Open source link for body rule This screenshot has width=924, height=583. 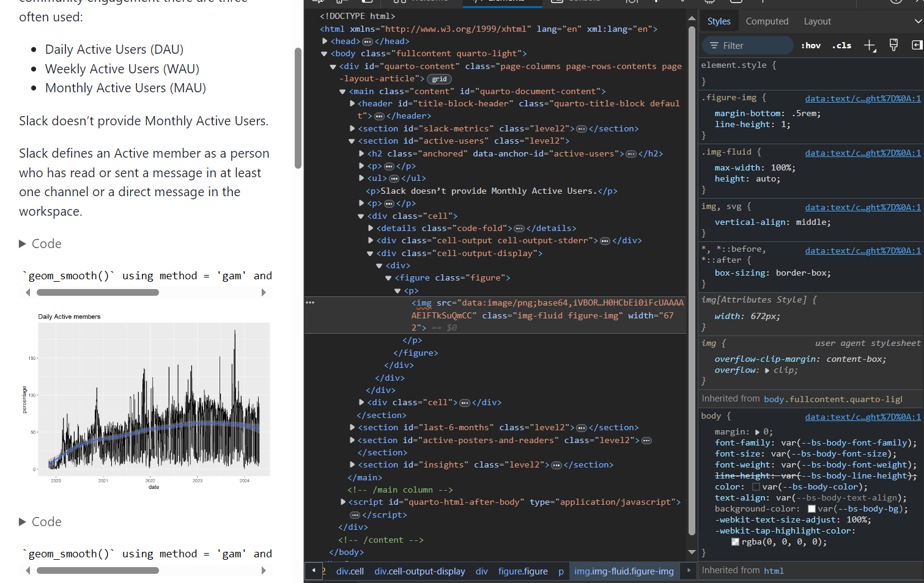tap(863, 417)
